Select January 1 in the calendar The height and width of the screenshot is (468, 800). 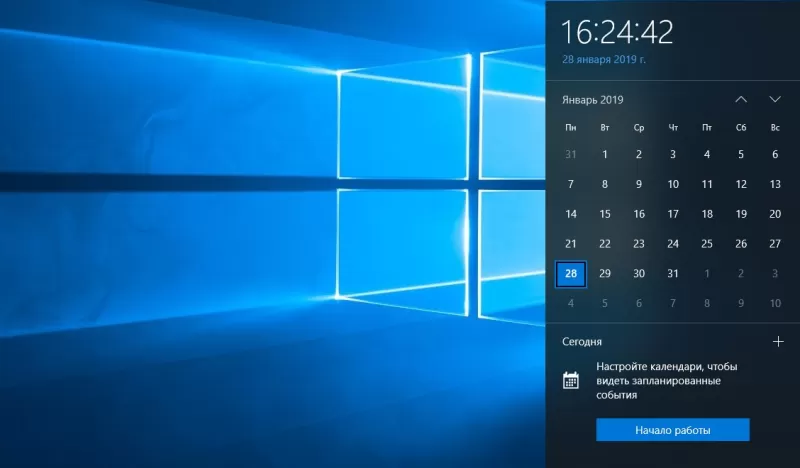click(605, 154)
